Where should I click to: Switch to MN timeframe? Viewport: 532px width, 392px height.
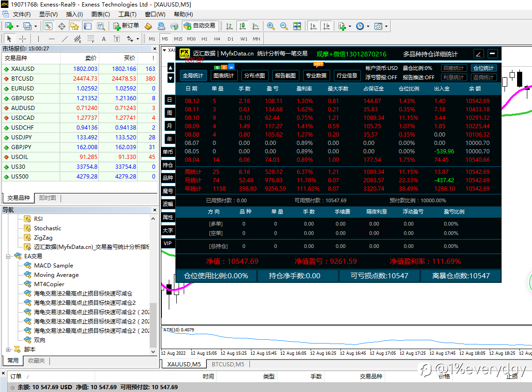256,39
